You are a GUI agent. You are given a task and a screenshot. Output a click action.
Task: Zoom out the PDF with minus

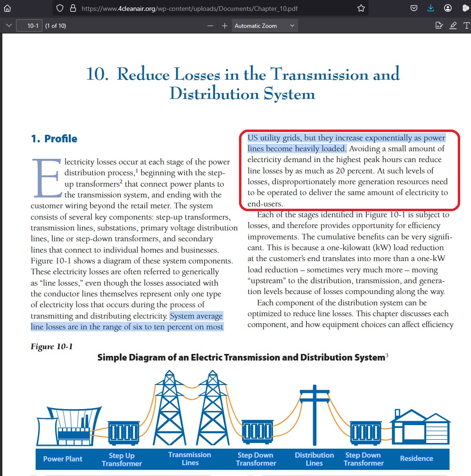[x=210, y=26]
